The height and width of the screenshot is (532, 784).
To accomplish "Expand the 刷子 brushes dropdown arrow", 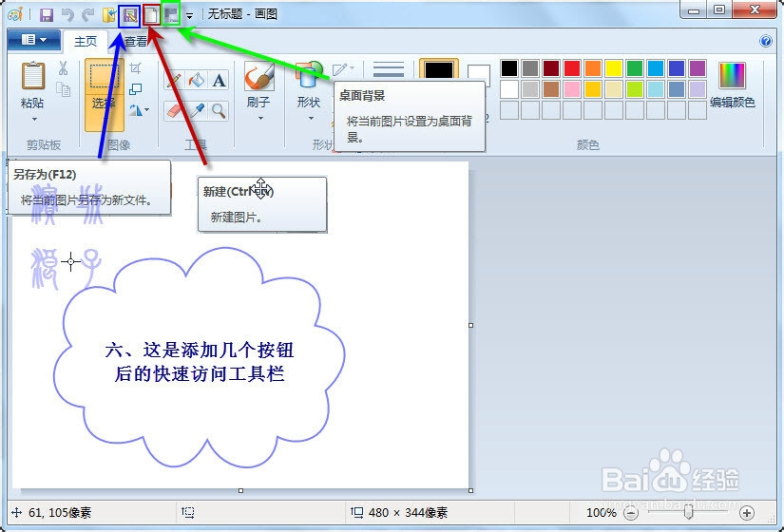I will click(x=260, y=119).
